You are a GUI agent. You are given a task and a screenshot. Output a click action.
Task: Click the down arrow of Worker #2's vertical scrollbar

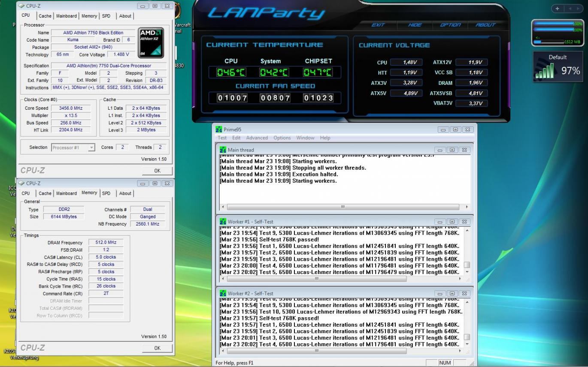[467, 344]
